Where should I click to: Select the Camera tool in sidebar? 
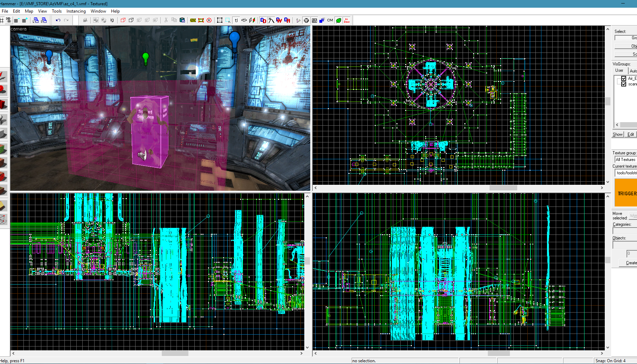coord(4,104)
